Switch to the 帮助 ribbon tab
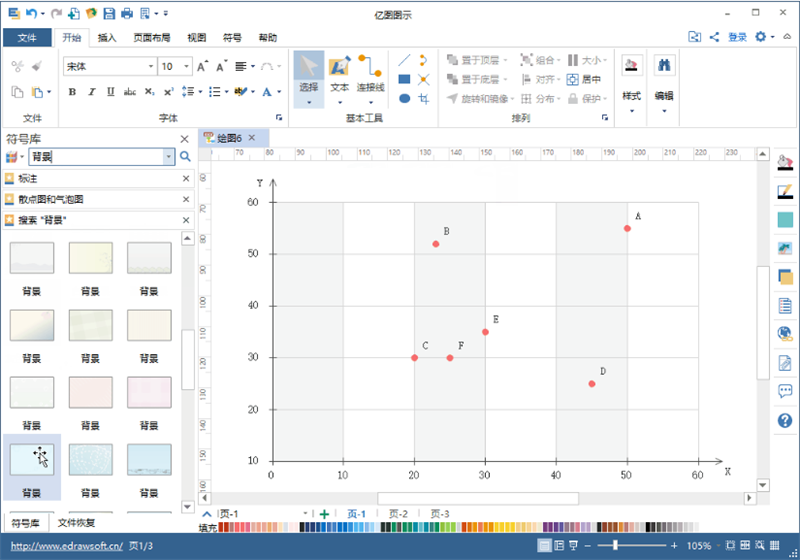Screen dimensions: 800x560 267,38
